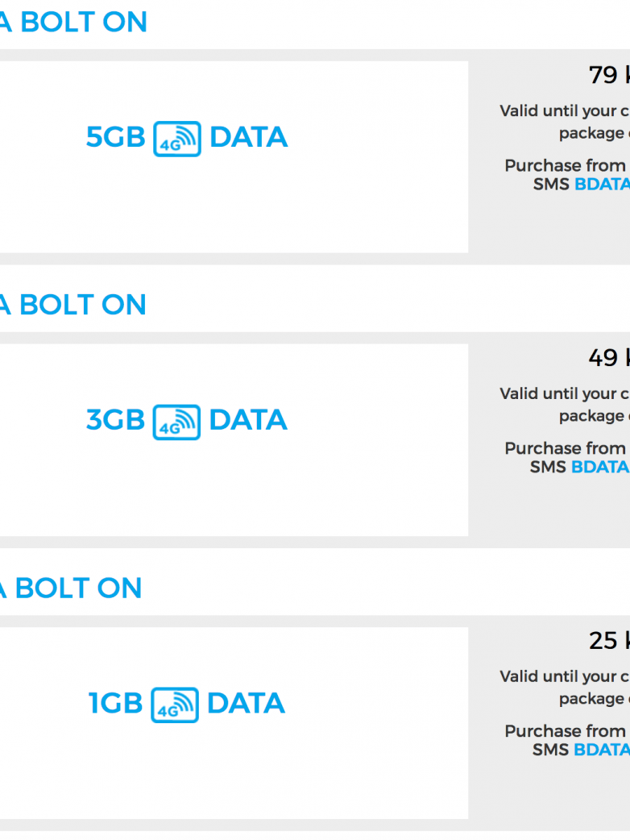Viewport: 630px width, 840px height.
Task: Select the 49 price figure
Action: (603, 358)
